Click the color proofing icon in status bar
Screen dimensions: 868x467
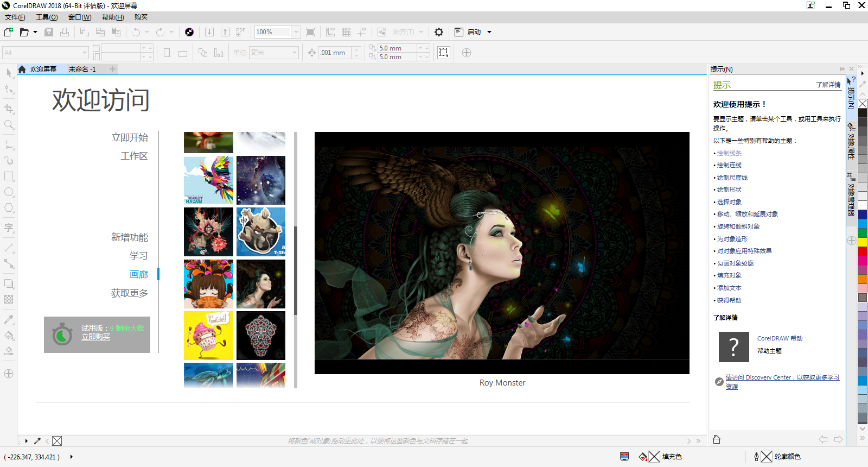tap(624, 457)
